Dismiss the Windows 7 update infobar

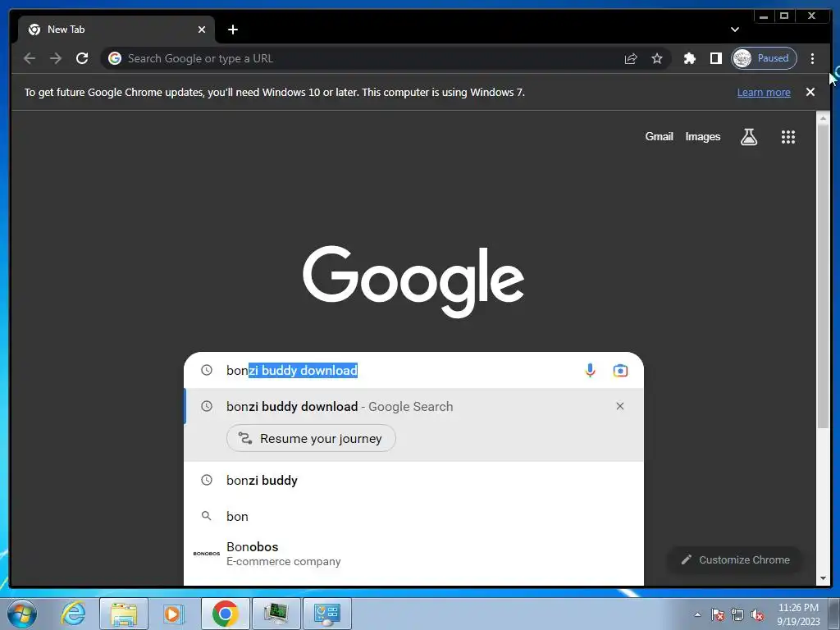[810, 92]
